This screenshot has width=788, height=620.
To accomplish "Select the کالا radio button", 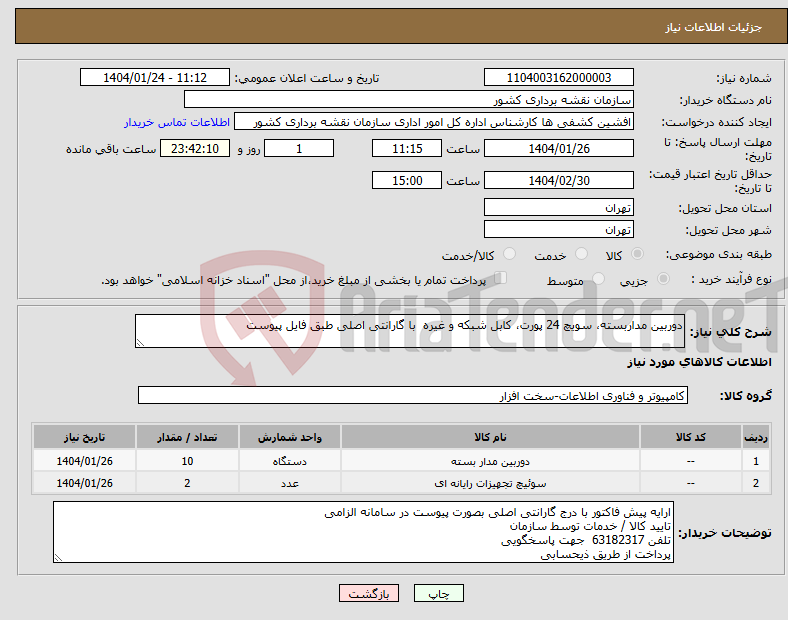I will pyautogui.click(x=637, y=254).
